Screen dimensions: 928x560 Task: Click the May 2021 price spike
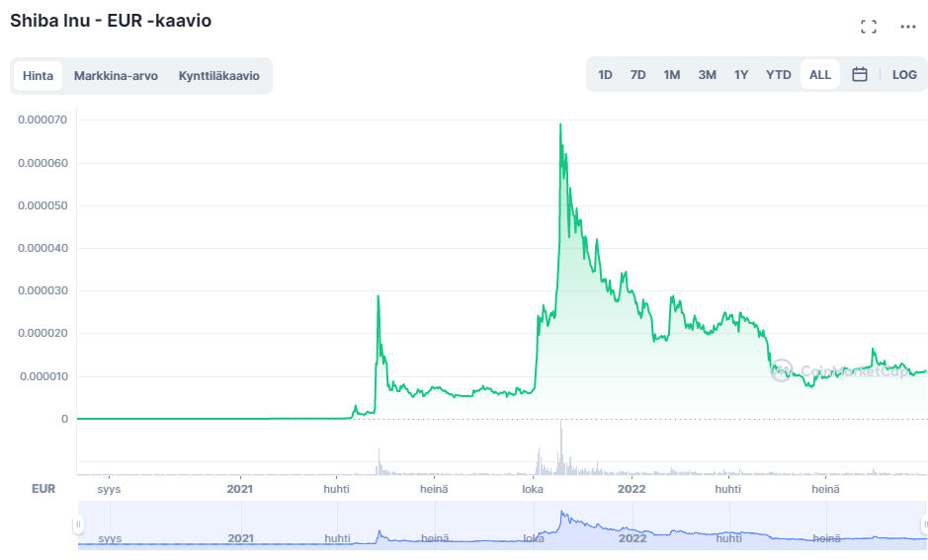click(x=379, y=295)
